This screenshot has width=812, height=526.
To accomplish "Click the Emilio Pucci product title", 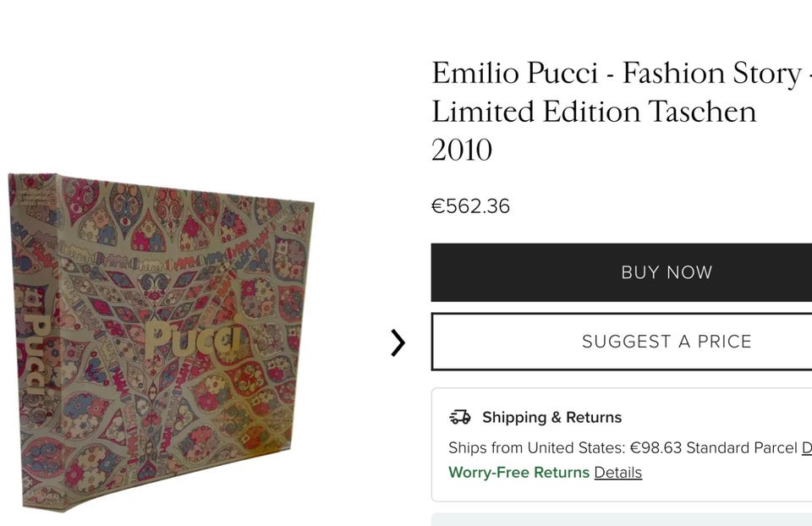I will pos(617,74).
